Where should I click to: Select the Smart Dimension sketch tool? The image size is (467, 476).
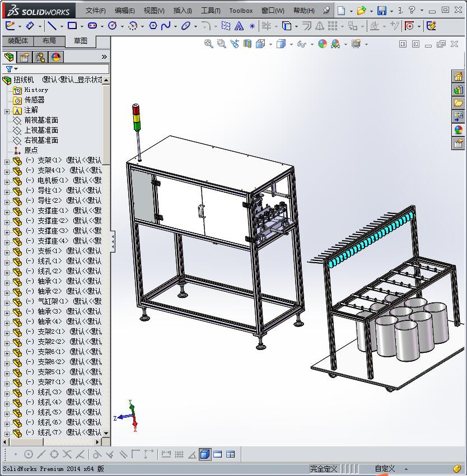[x=30, y=26]
